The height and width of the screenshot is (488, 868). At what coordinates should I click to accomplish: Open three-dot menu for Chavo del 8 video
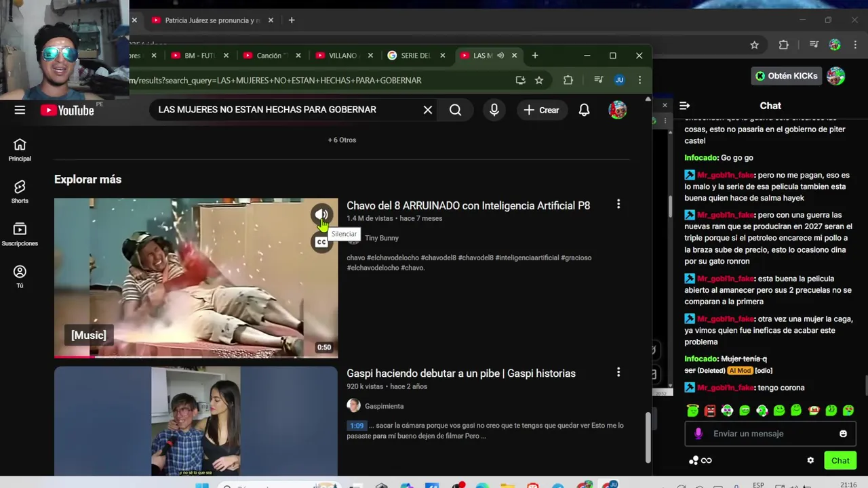[x=618, y=204]
